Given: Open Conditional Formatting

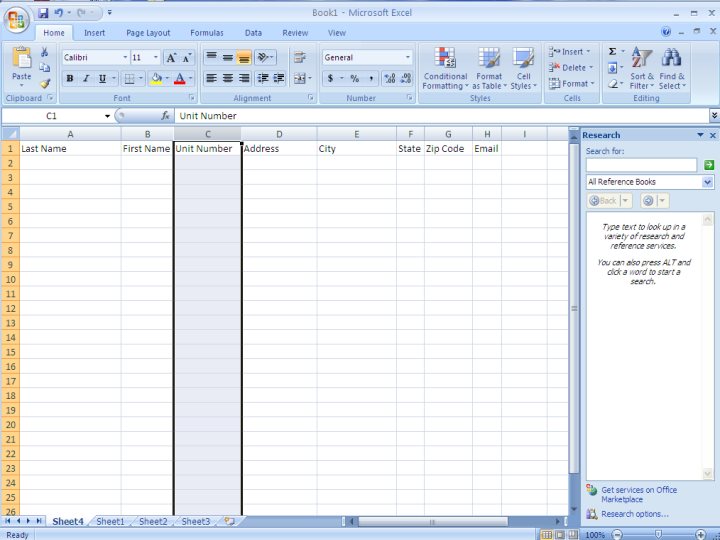Looking at the screenshot, I should [445, 68].
